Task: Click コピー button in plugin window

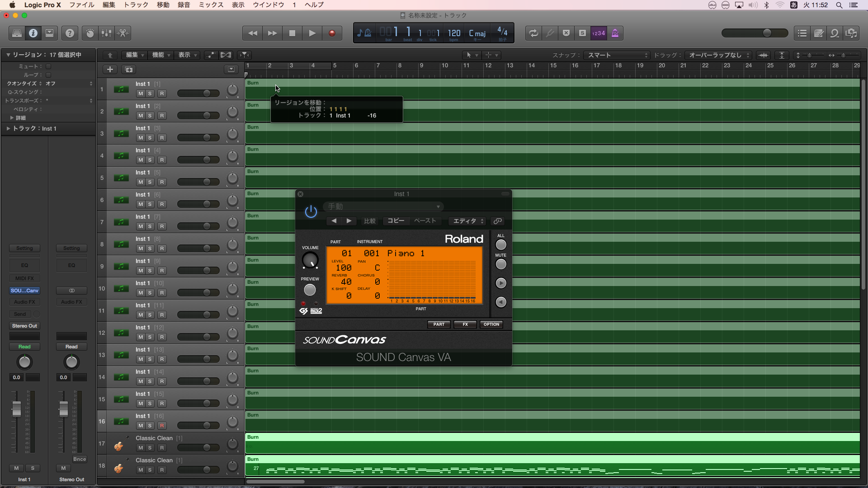Action: click(396, 221)
